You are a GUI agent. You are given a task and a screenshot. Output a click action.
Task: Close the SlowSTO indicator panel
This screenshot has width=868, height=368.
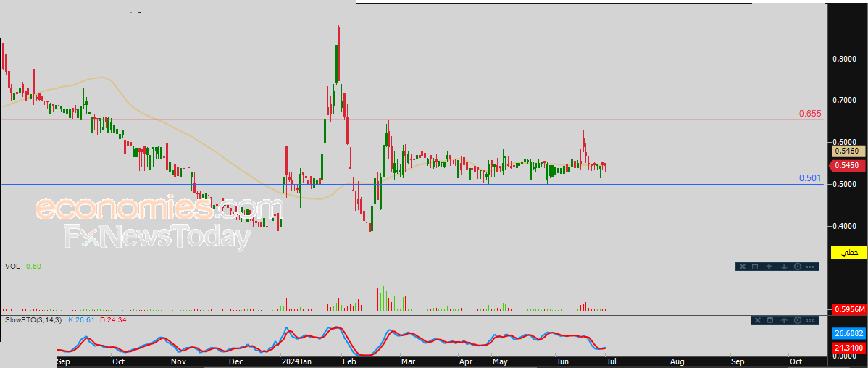click(x=758, y=320)
